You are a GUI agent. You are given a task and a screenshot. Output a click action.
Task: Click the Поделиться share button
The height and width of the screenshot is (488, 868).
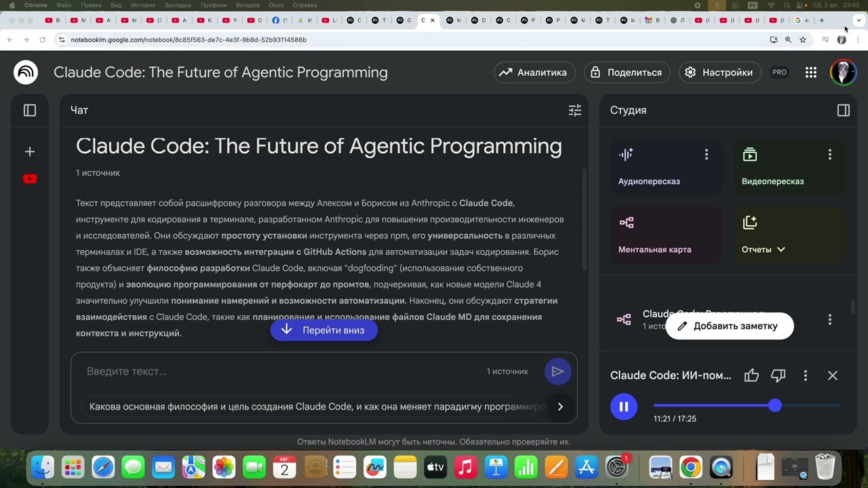tap(627, 73)
